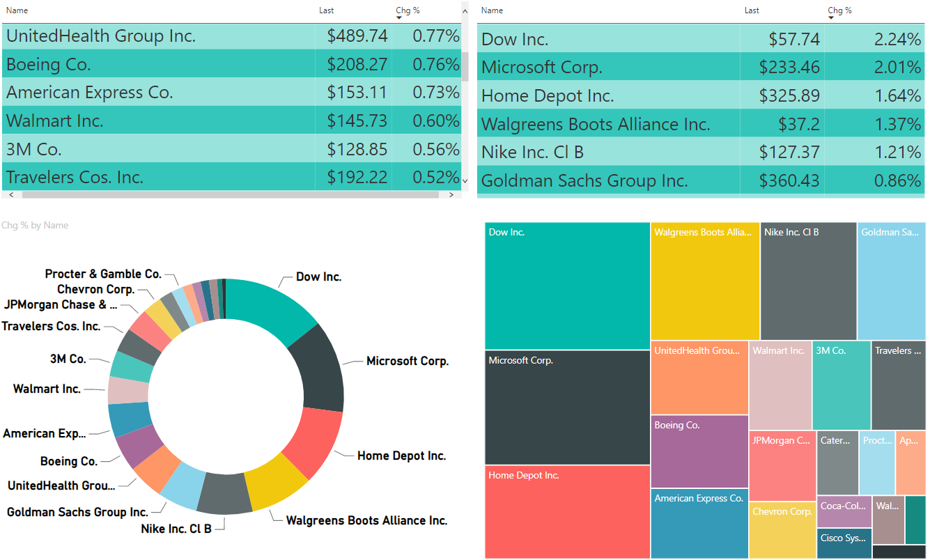930x560 pixels.
Task: Click Last column header in left table
Action: tap(327, 10)
